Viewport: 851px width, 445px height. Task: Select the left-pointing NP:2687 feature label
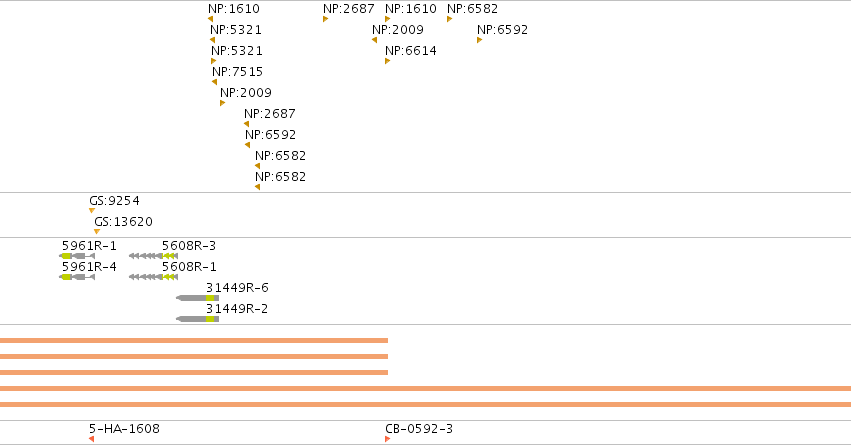[x=270, y=113]
